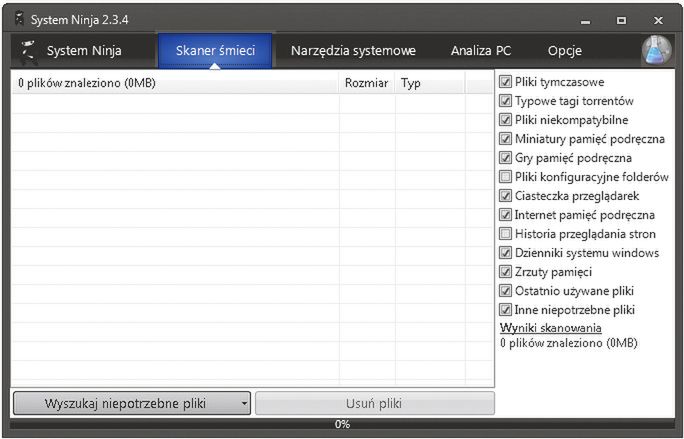Screen dimensions: 684x439
Task: Click '0 plików znaleziono (0MB)' under Wyniki
Action: pos(568,343)
